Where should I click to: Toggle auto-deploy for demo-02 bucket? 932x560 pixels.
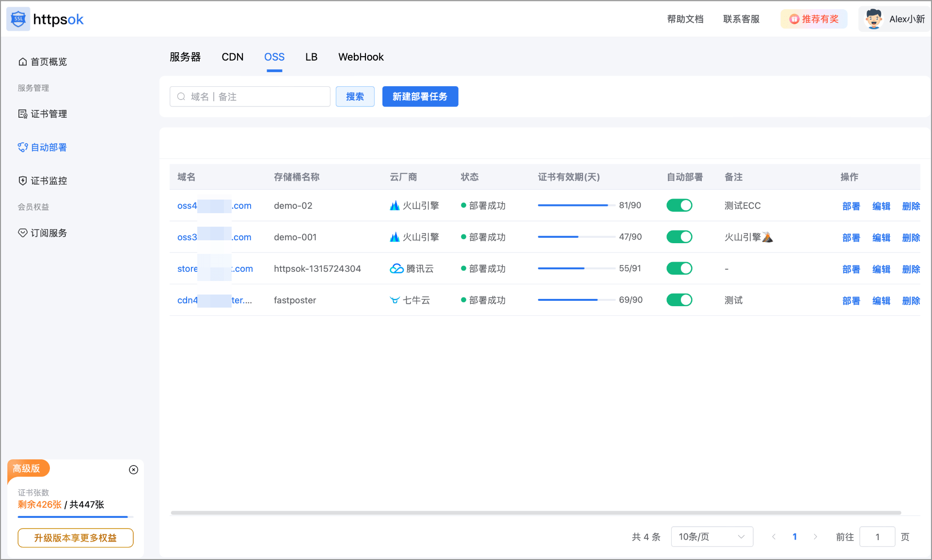(x=679, y=205)
